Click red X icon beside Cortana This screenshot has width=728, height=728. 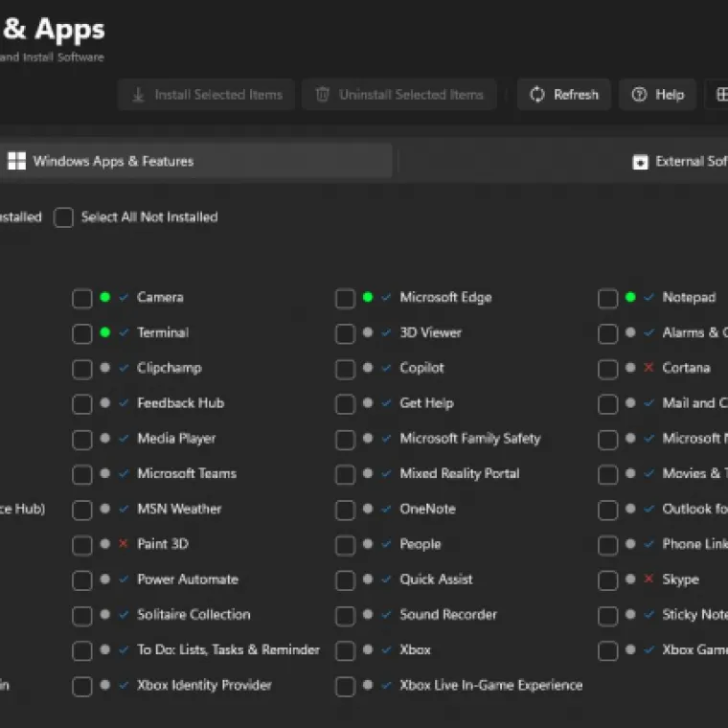648,367
